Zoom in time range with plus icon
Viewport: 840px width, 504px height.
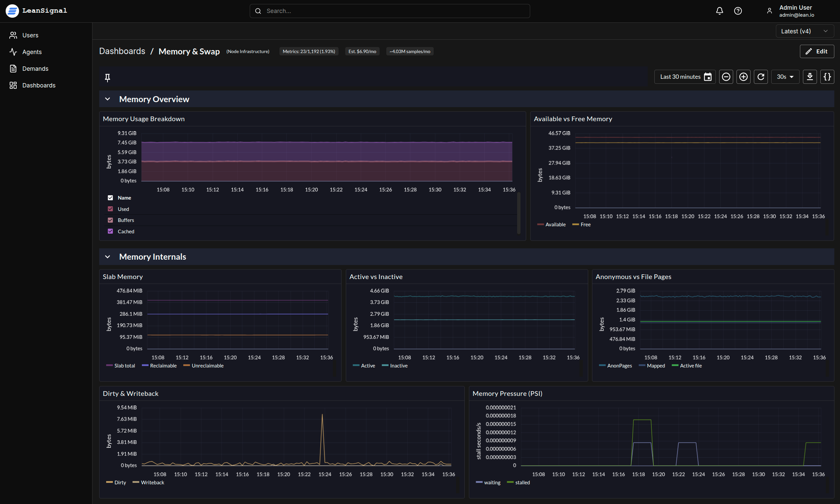point(743,77)
